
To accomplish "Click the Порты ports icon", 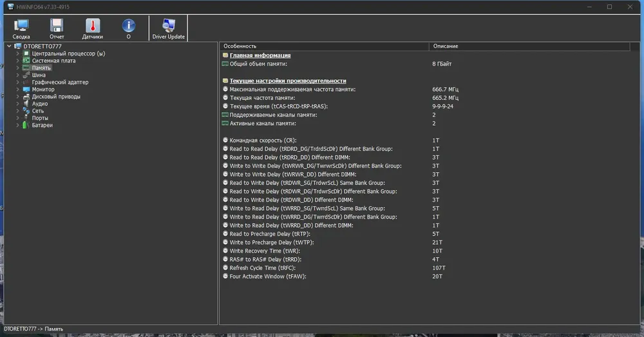I will tap(26, 118).
